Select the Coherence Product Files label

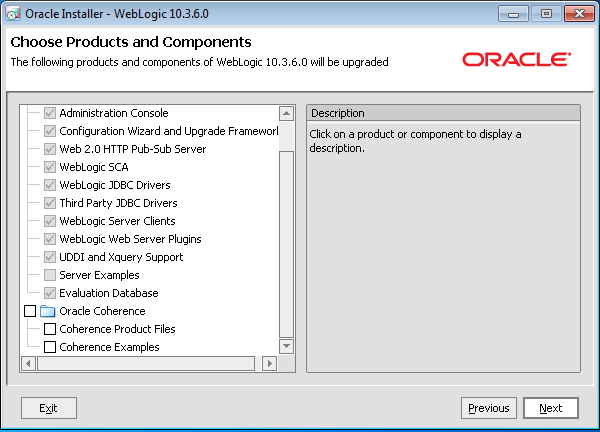(x=117, y=329)
